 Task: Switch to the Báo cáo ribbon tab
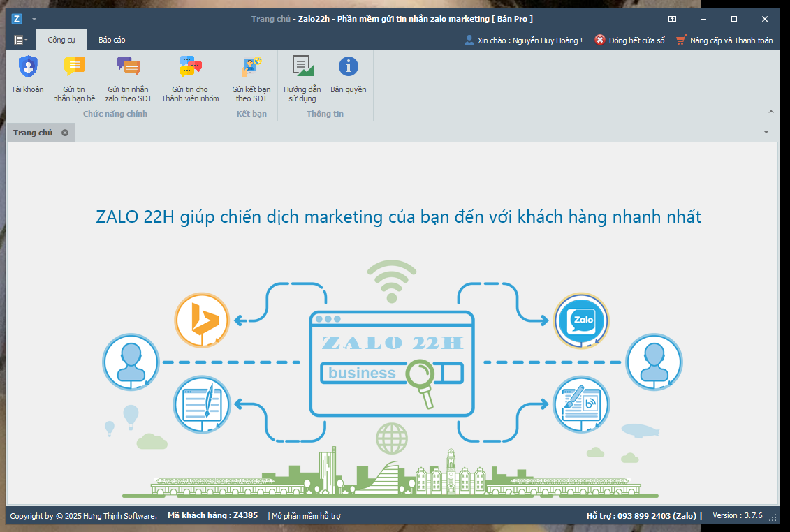point(112,40)
